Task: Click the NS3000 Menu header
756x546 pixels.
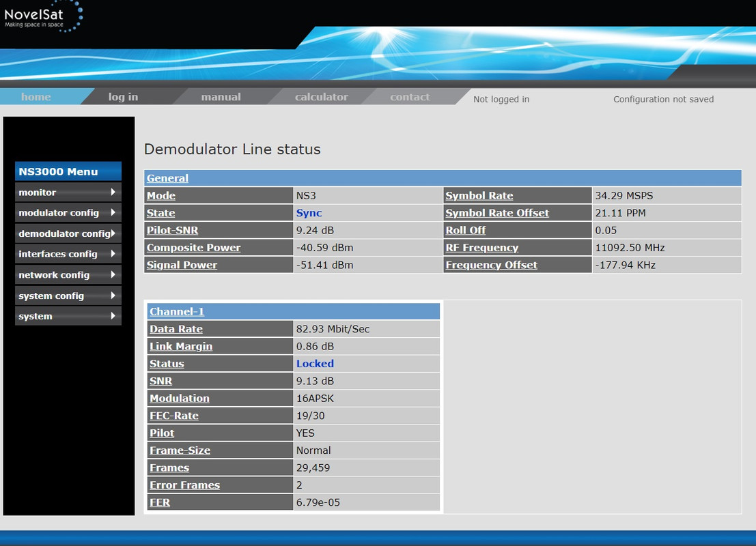Action: 68,171
